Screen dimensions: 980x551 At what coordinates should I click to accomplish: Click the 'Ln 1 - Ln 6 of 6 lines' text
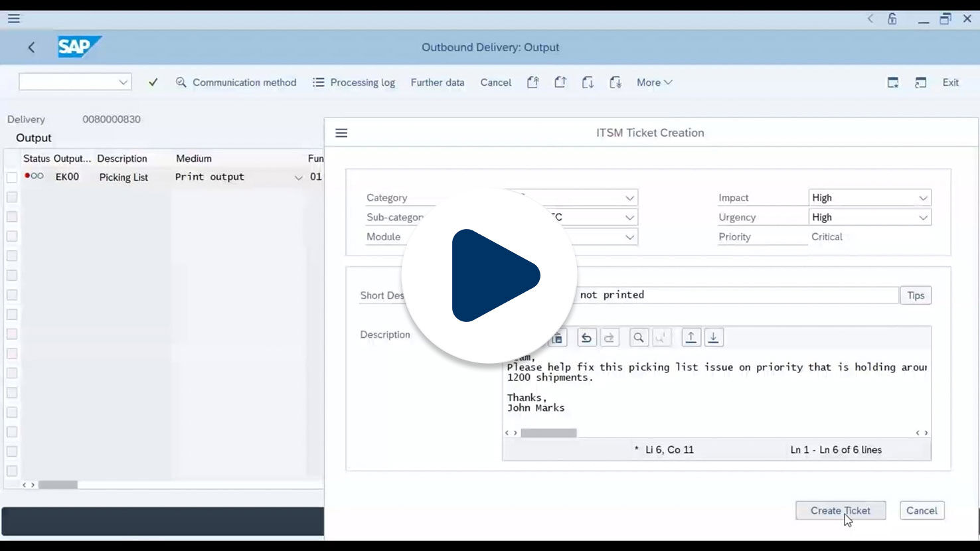(836, 450)
